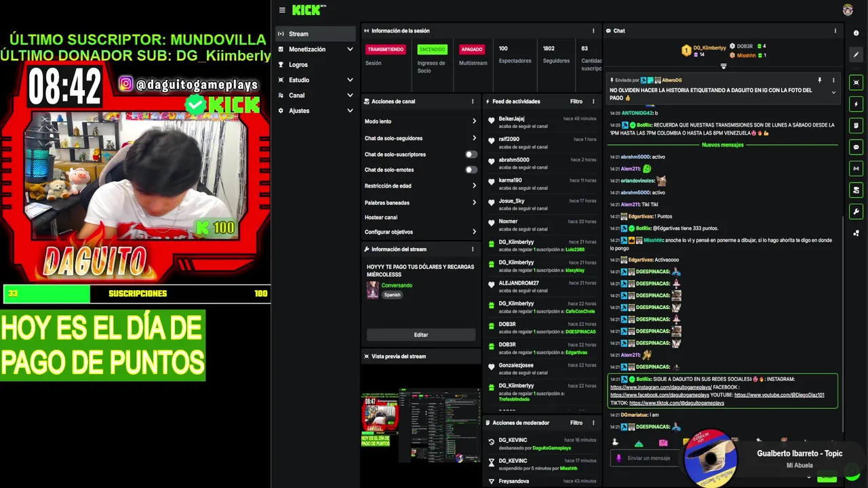Click Noxmer in activity feed
The image size is (868, 488).
pos(508,222)
